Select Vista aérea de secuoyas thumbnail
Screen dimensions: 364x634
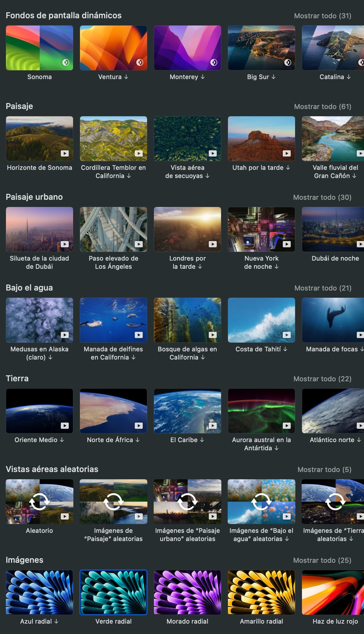pos(187,139)
